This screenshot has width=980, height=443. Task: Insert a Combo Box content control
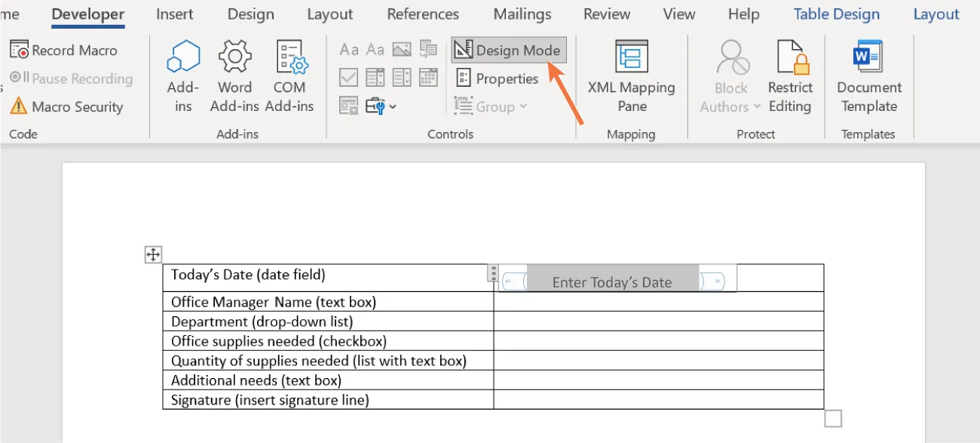[x=375, y=78]
